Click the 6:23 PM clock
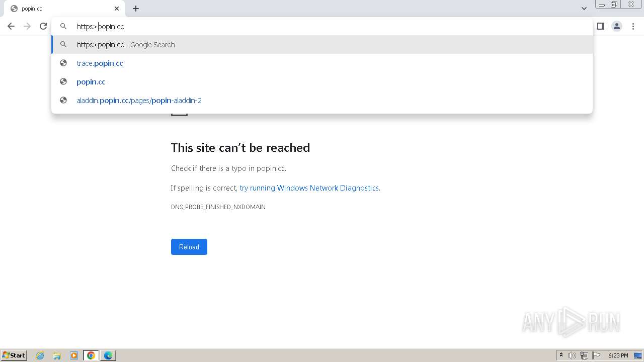Viewport: 644px width, 362px height. [618, 355]
